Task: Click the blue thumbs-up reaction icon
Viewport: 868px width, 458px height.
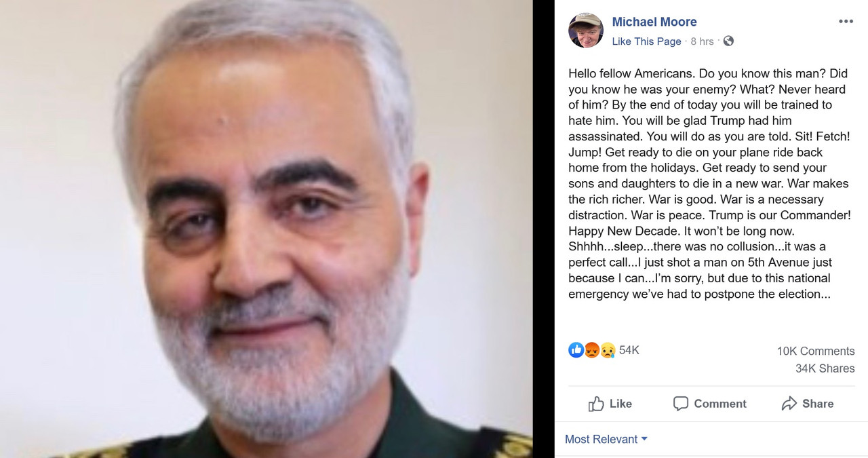Action: (x=576, y=350)
